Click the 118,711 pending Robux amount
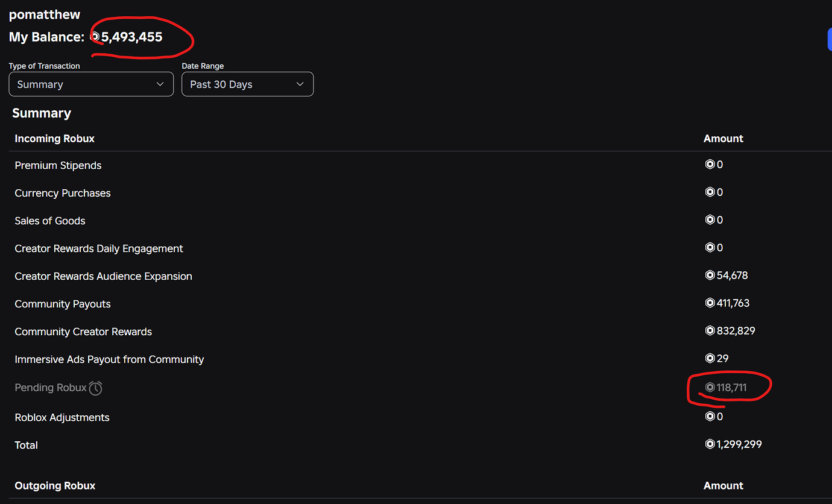 coord(732,388)
